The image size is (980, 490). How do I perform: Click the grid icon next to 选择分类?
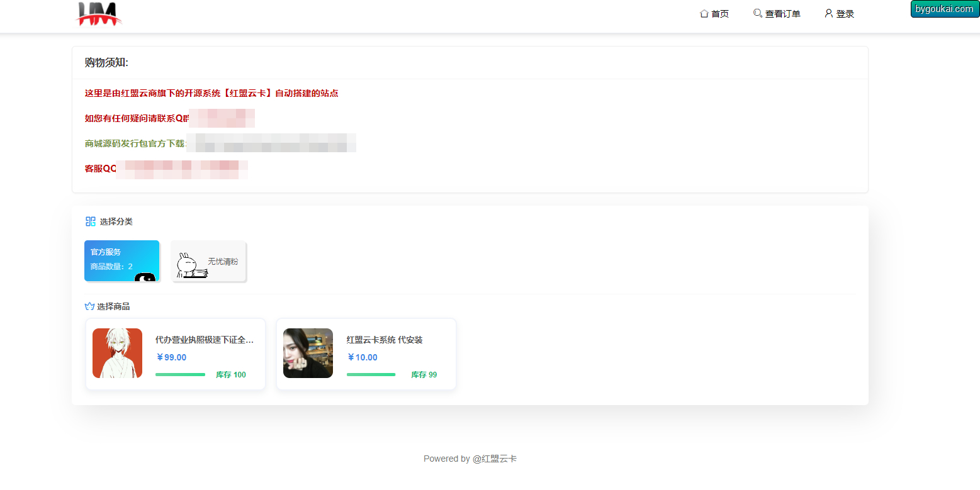[91, 221]
